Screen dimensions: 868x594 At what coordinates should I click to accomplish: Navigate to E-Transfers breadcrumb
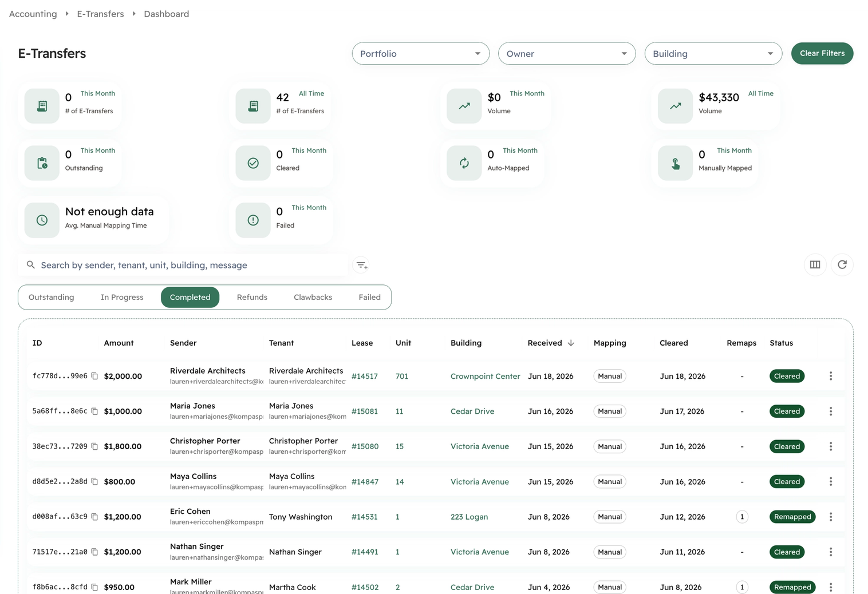101,14
